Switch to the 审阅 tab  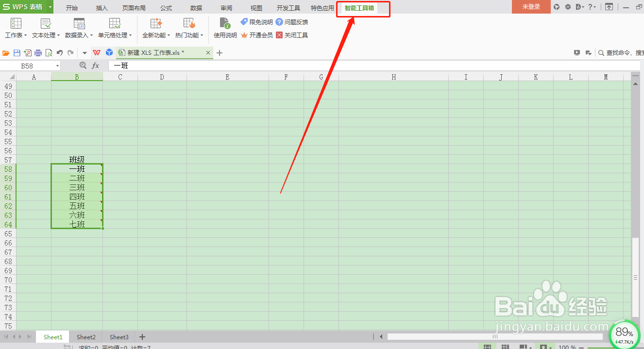pyautogui.click(x=226, y=8)
